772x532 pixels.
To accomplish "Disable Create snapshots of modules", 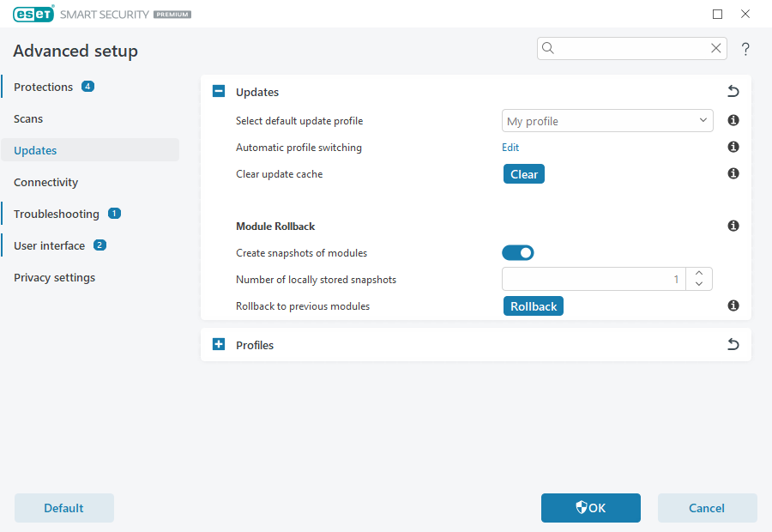I will tap(518, 252).
